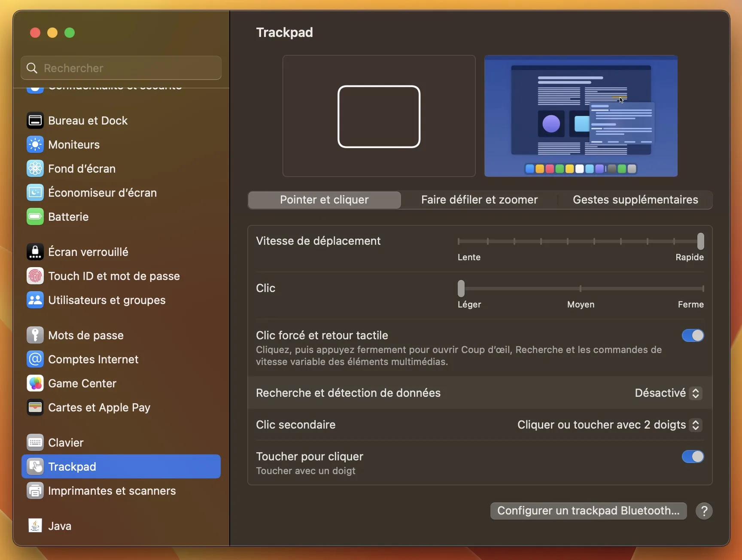Turn off Toucher pour cliquer switch
The image size is (742, 560).
tap(692, 457)
